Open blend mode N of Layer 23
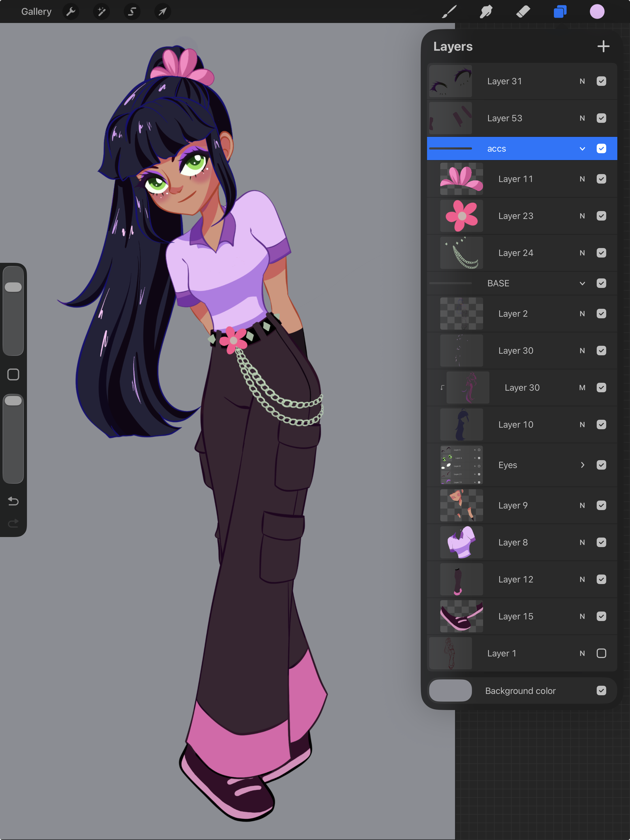Image resolution: width=630 pixels, height=840 pixels. (x=582, y=216)
